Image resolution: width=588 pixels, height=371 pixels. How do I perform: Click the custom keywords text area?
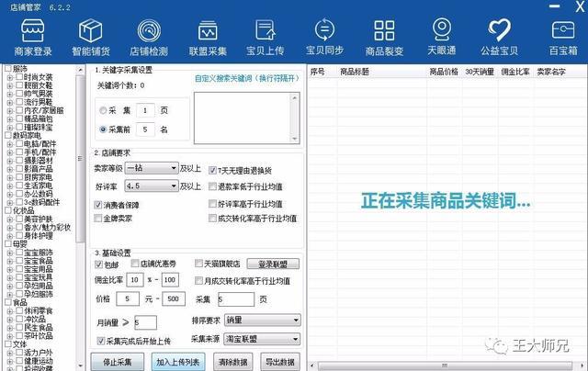[243, 118]
